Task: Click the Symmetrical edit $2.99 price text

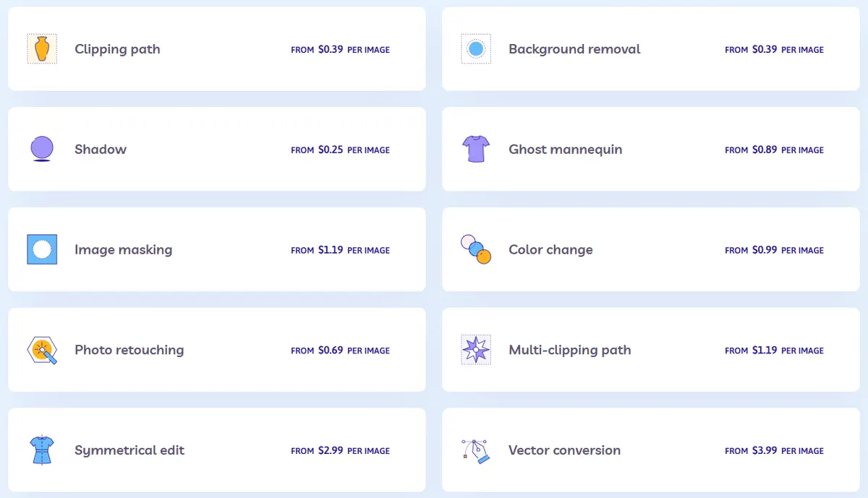Action: coord(331,450)
